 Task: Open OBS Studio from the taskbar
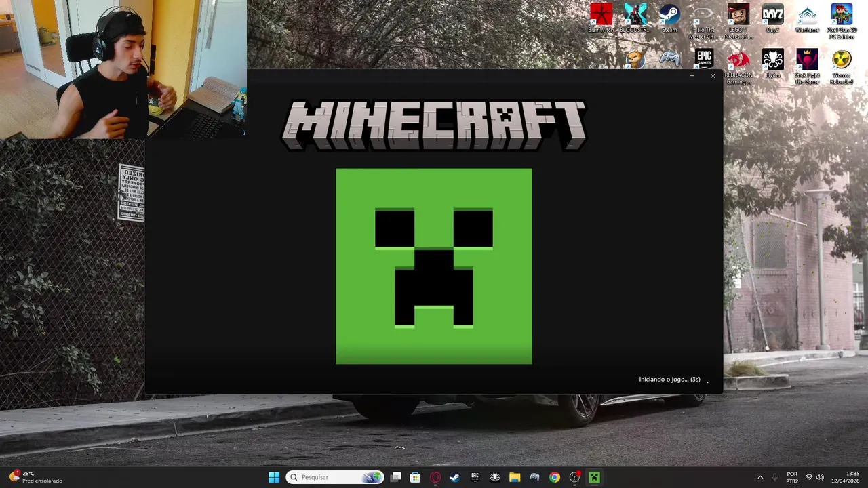574,477
